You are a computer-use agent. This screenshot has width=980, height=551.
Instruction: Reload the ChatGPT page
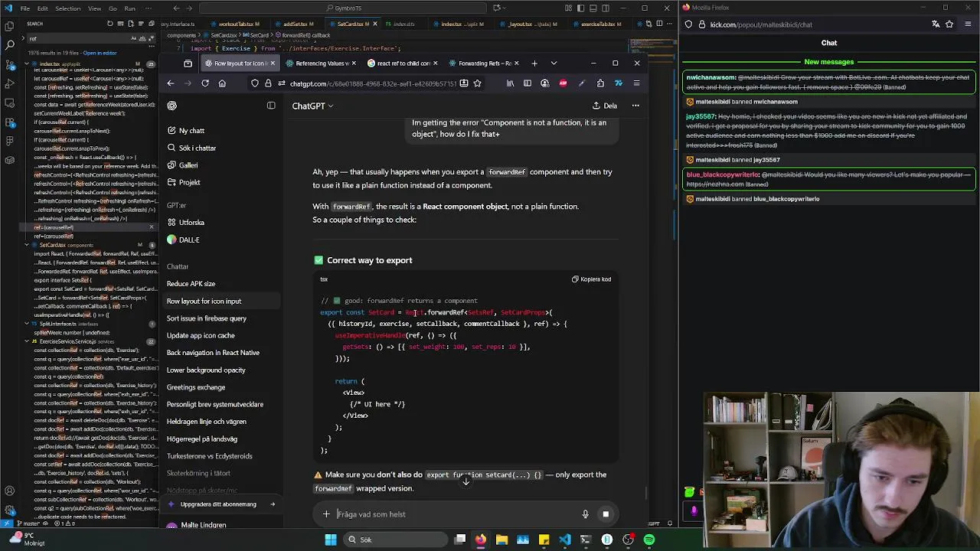pyautogui.click(x=205, y=83)
